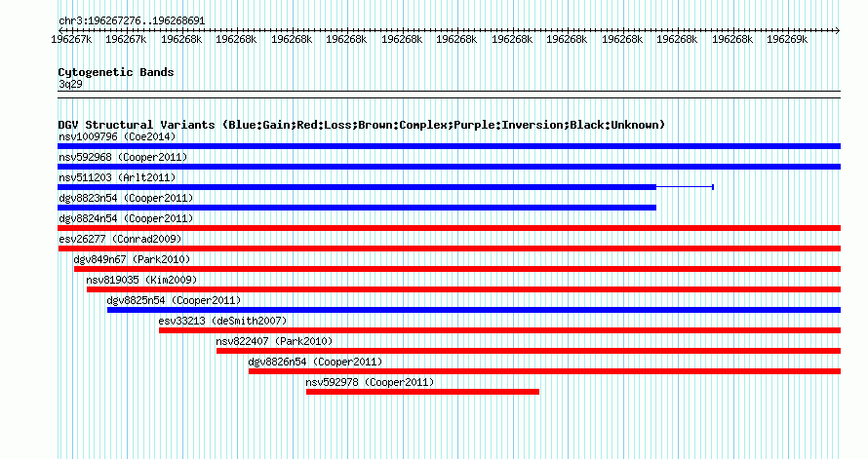Open the nsv592968 (Cooper2011) label
Screen dimensions: 868x459
(123, 157)
